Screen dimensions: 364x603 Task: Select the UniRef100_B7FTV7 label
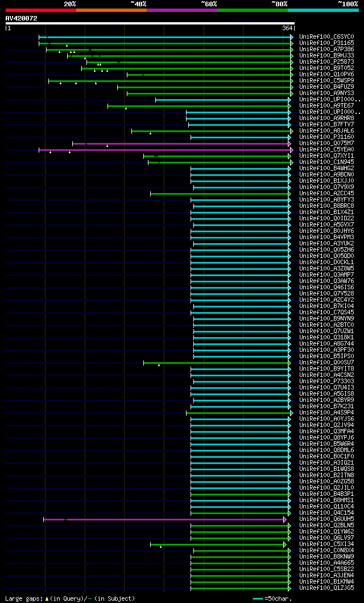coord(327,125)
